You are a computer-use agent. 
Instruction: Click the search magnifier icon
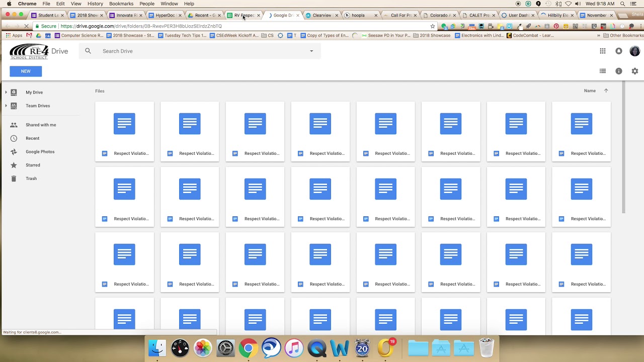88,51
